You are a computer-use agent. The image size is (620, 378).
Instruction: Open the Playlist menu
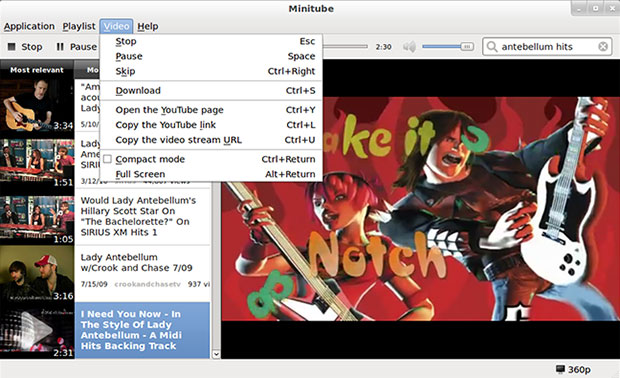click(79, 26)
